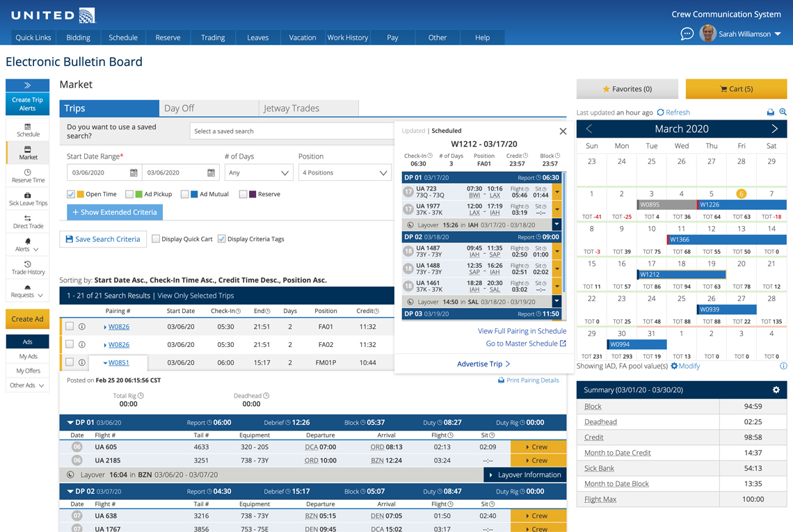
Task: Click the info icon beside pool values
Action: click(x=783, y=366)
